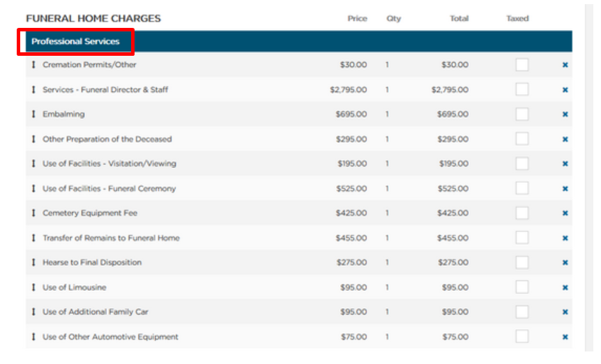Click the drag handle for Use of Facilities - Funeral Ceremony
This screenshot has width=601, height=364.
33,188
